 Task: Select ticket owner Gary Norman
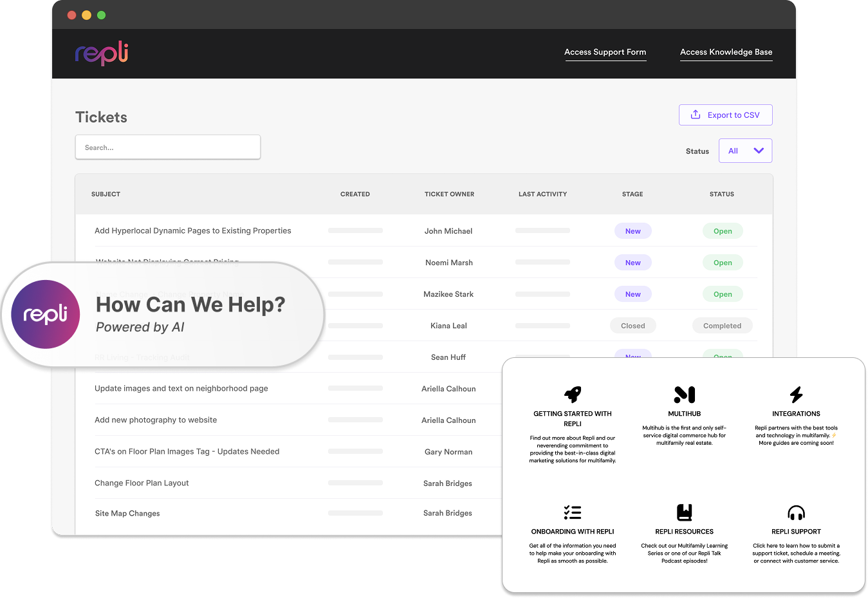coord(448,452)
